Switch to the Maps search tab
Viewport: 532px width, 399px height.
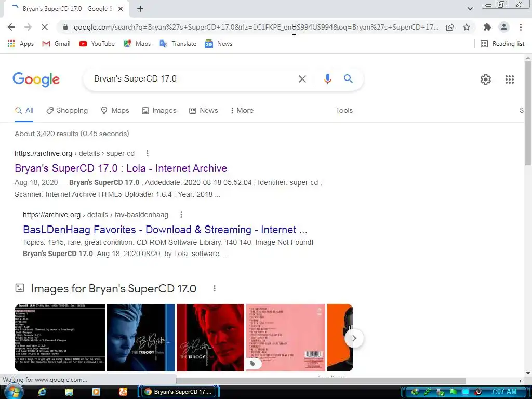(115, 111)
